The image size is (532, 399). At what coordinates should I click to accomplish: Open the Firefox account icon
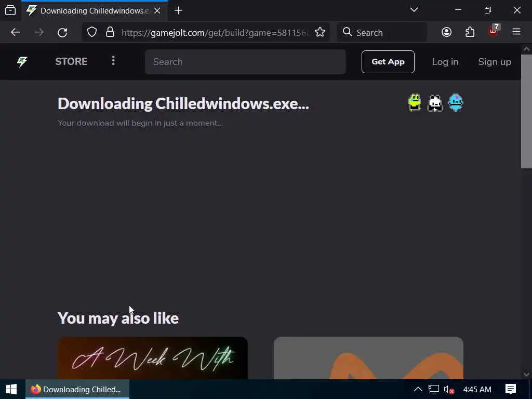(446, 32)
